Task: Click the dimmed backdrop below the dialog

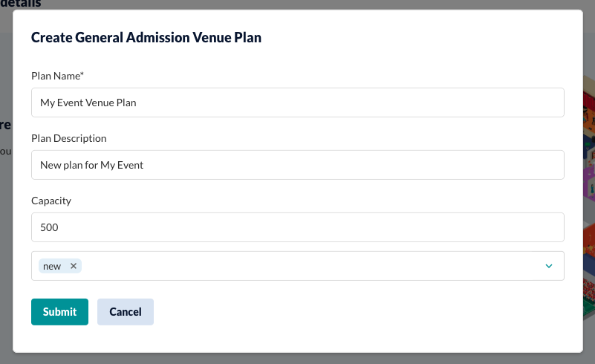Action: click(297, 359)
